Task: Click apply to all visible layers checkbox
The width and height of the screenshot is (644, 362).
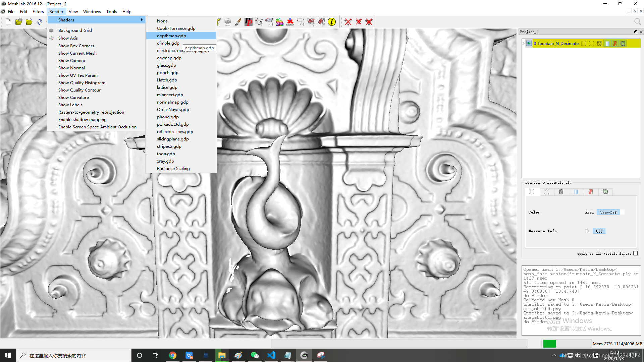Action: (x=636, y=253)
